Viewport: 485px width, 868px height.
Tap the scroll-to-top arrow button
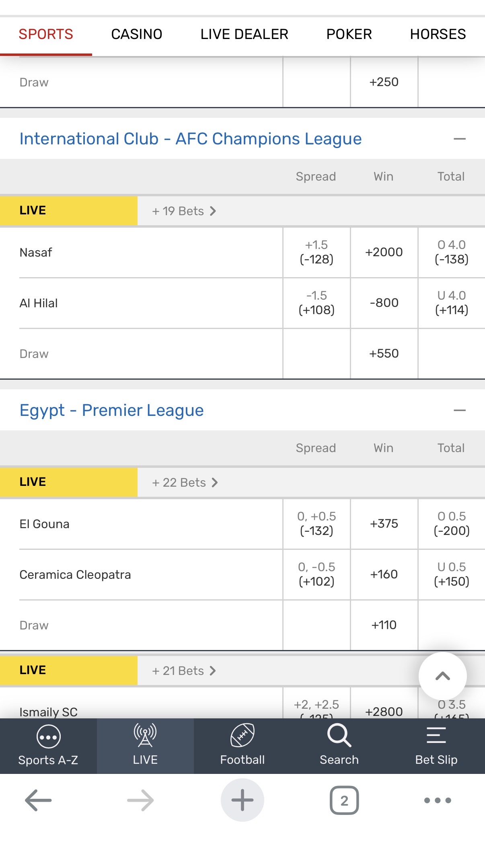[x=442, y=676]
